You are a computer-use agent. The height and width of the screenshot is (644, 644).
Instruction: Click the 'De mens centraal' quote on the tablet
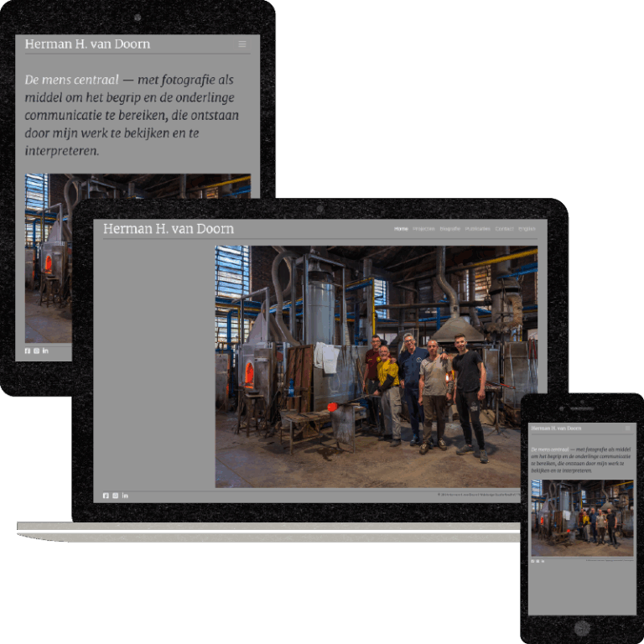(x=132, y=115)
